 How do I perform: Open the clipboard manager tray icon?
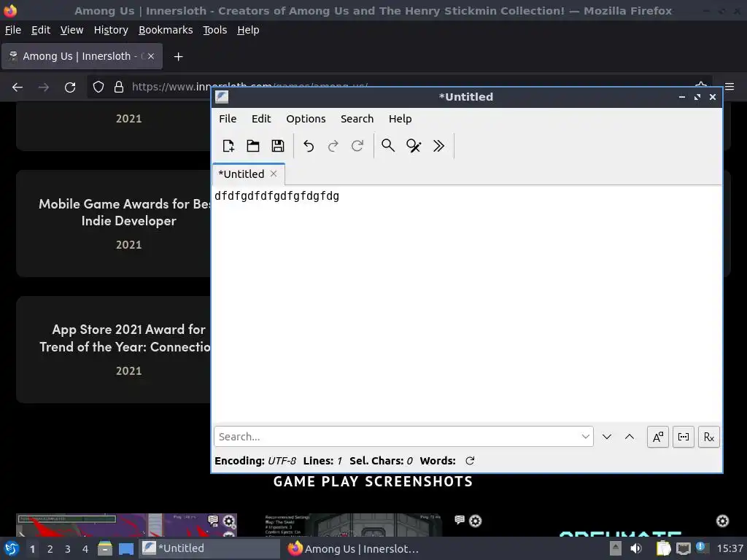(663, 548)
